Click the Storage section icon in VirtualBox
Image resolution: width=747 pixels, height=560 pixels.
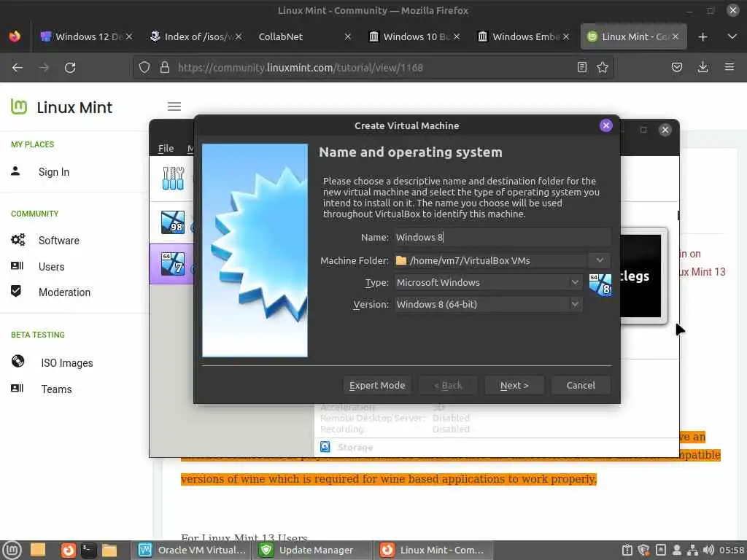pos(325,447)
